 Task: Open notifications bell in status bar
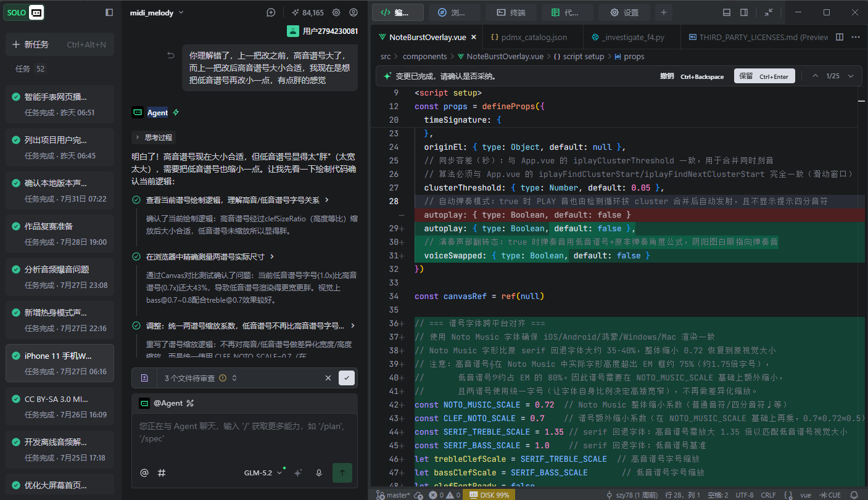[854, 495]
